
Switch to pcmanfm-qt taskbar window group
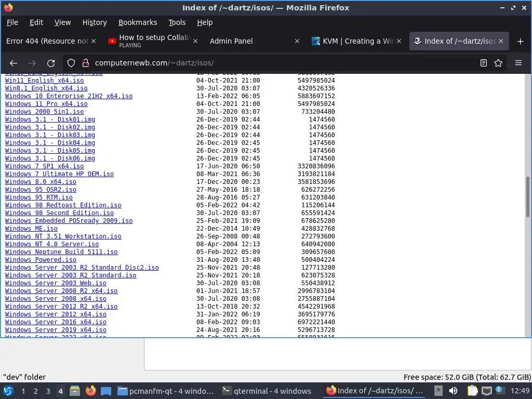coord(166,391)
